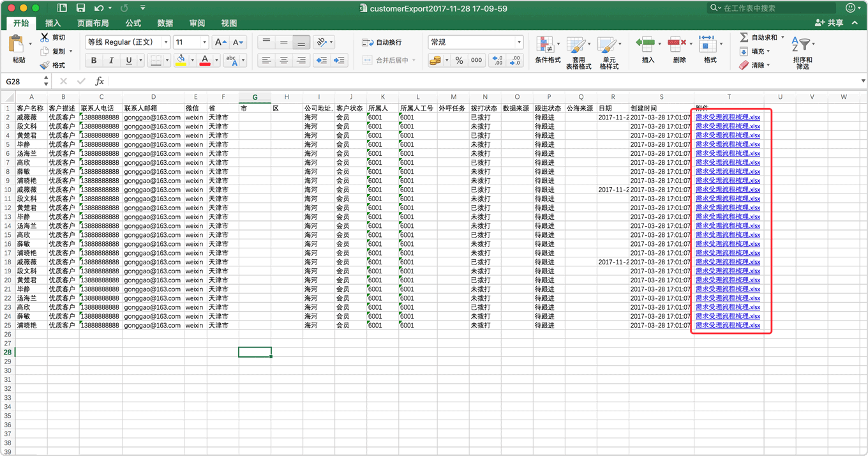
Task: Expand AutoSum (自动求和) dropdown arrow
Action: (783, 38)
